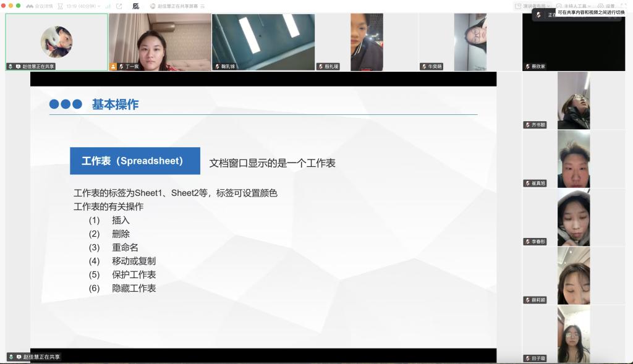Image resolution: width=633 pixels, height=364 pixels.
Task: Click the orange host badge on 丁一宸
Action: [113, 66]
